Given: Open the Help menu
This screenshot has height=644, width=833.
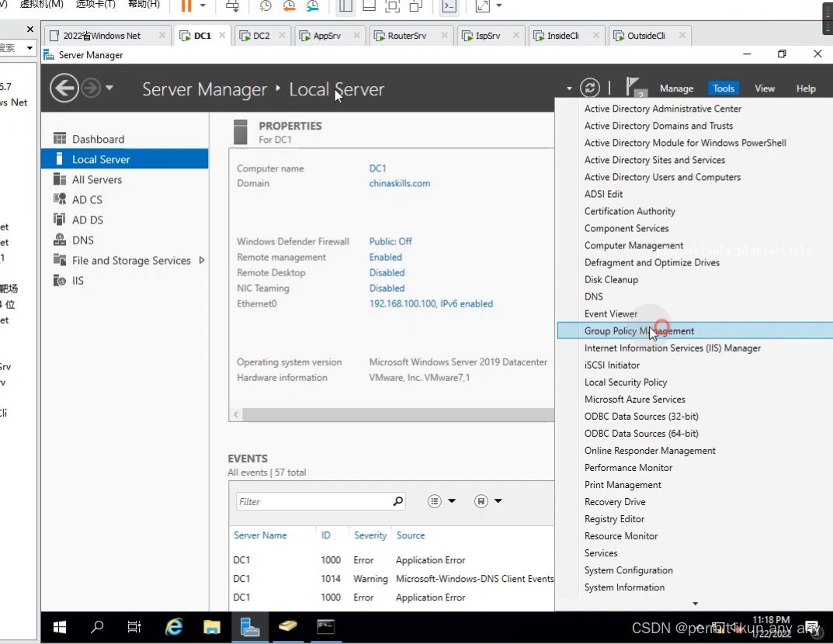Looking at the screenshot, I should tap(805, 88).
